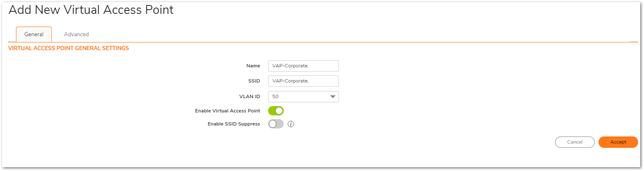
Task: Click the orange Accept button
Action: (618, 142)
